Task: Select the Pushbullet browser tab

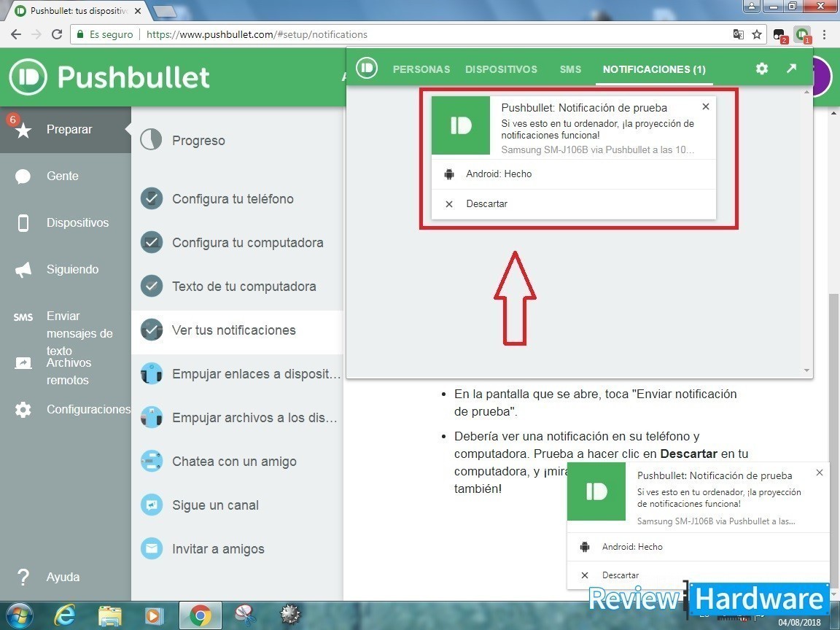Action: [x=78, y=11]
